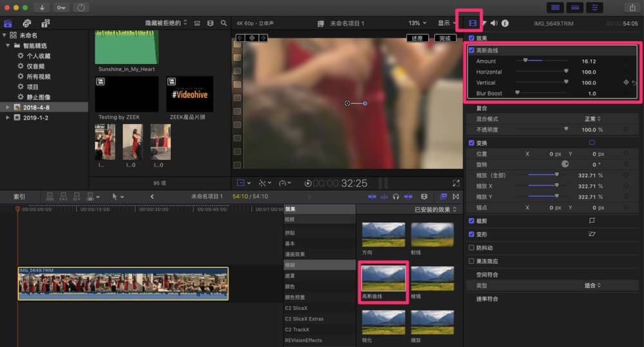The width and height of the screenshot is (644, 347).
Task: Enable the 防抖动 checkbox
Action: [x=471, y=248]
